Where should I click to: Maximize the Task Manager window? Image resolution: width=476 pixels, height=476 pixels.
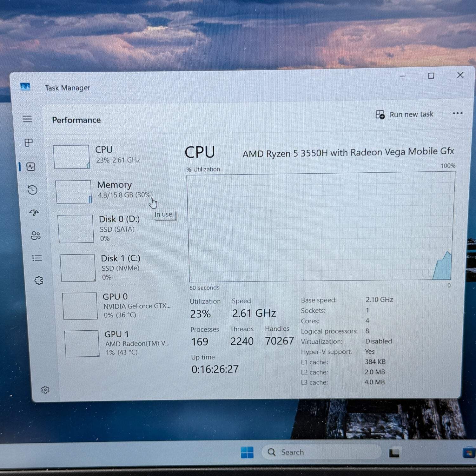click(x=431, y=76)
